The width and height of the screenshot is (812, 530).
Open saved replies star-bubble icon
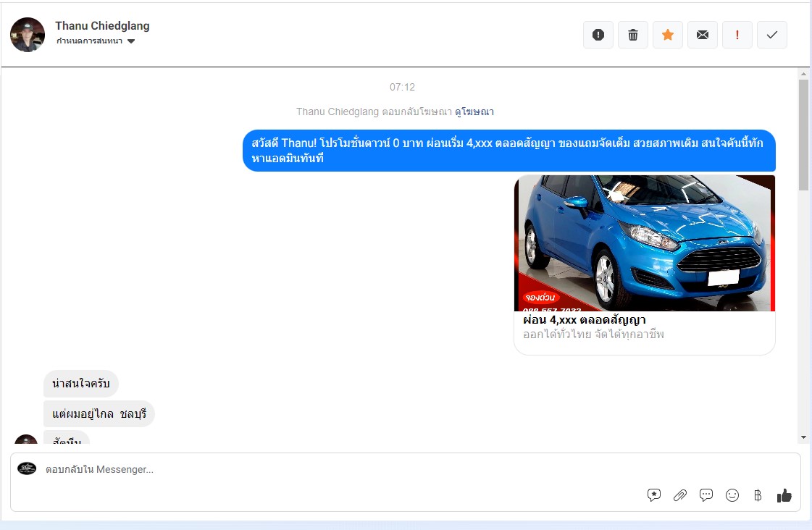[654, 495]
